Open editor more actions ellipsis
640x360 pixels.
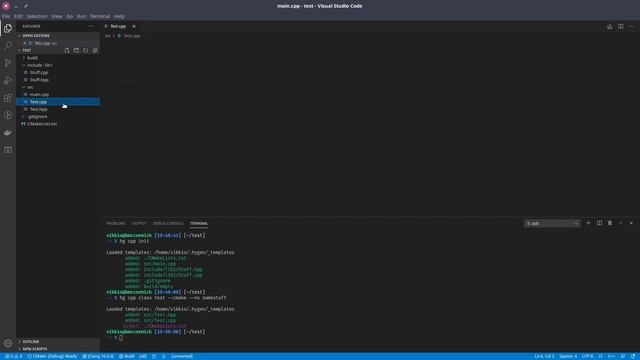(631, 26)
